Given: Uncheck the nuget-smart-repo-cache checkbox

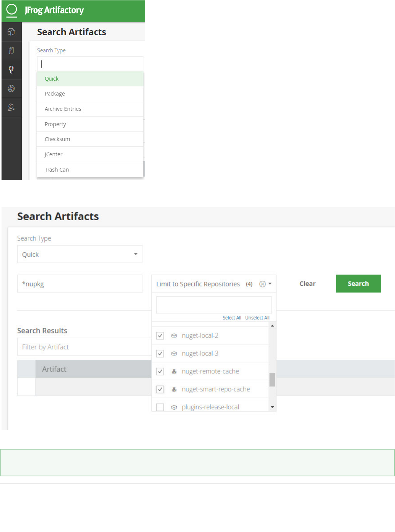Looking at the screenshot, I should (x=160, y=389).
